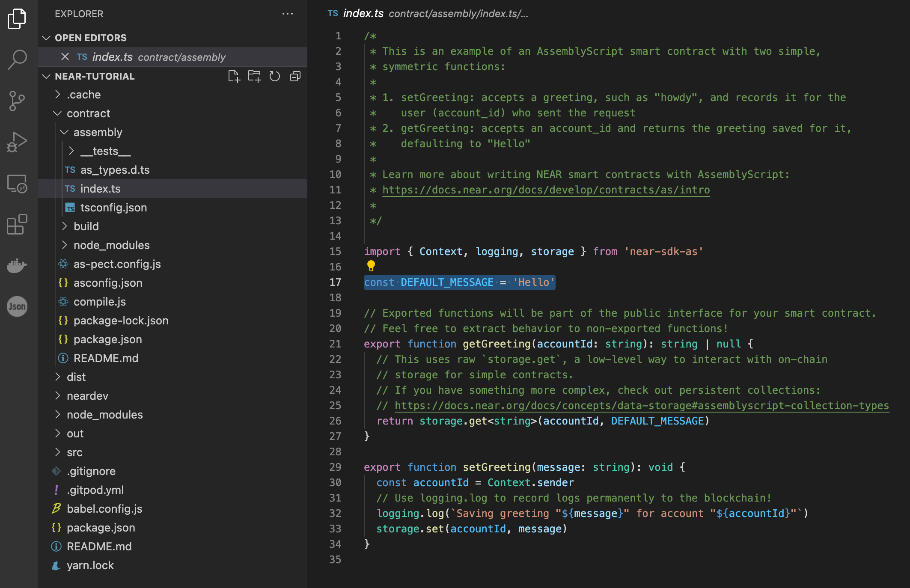Image resolution: width=910 pixels, height=588 pixels.
Task: Collapse the assembly folder
Action: tap(98, 132)
